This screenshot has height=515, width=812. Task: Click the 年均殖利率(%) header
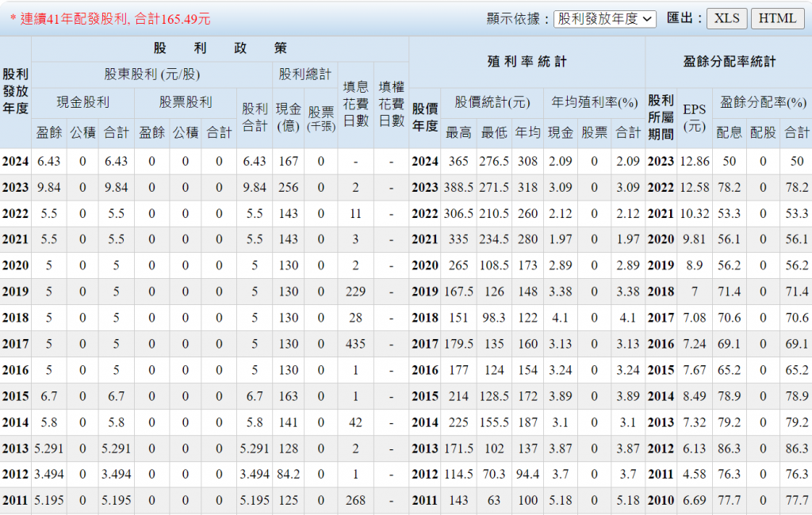pos(594,102)
